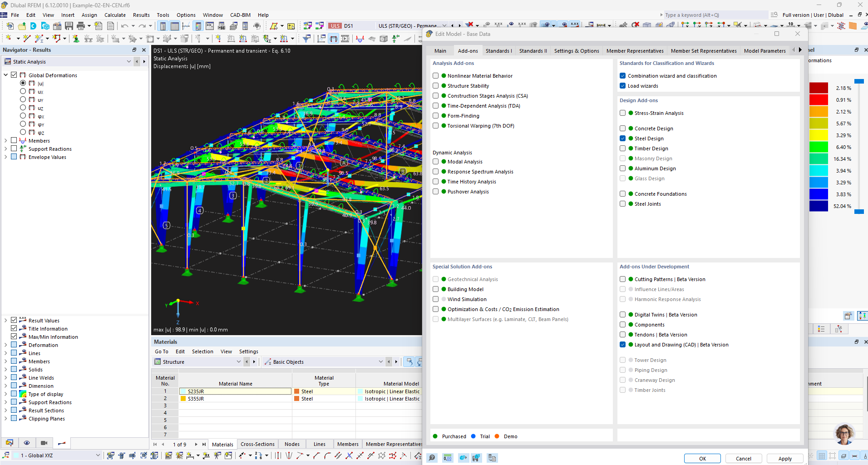Click the Save file icon in toolbar
Viewport: 868px width, 465px height.
69,26
